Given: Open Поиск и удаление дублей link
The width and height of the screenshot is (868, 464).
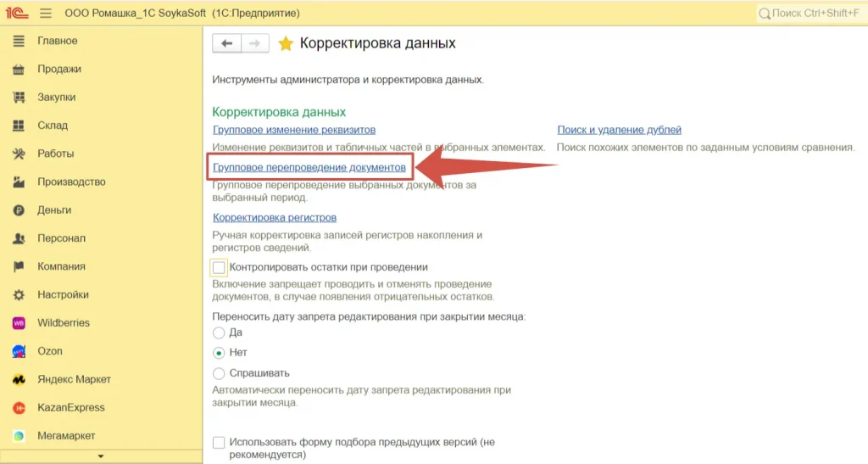Looking at the screenshot, I should tap(619, 130).
